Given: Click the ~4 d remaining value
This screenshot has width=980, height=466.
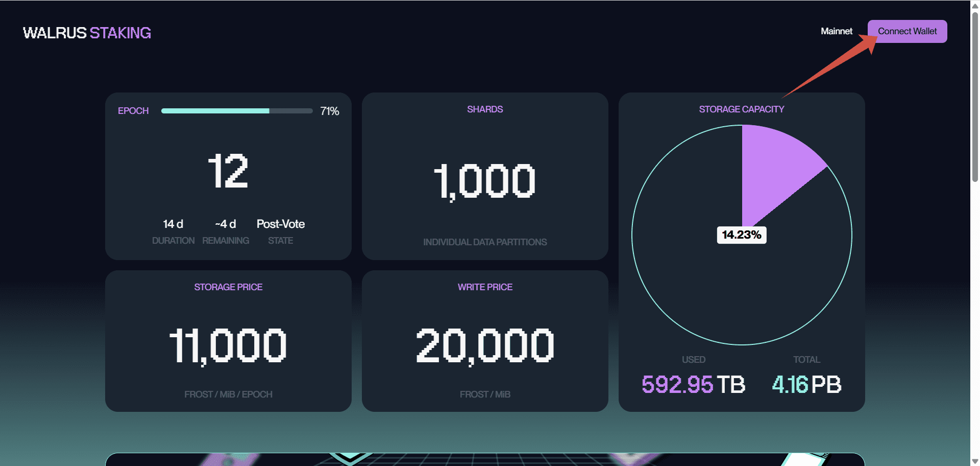Looking at the screenshot, I should click(x=226, y=224).
